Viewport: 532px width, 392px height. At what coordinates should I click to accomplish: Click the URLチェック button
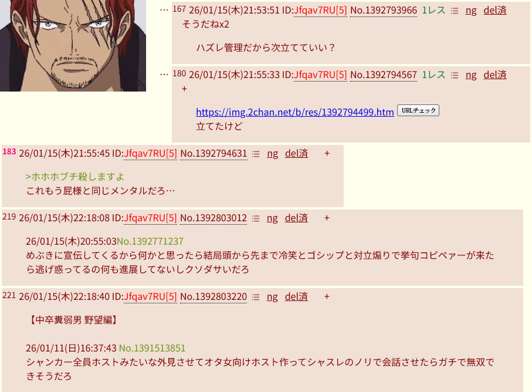tap(418, 110)
